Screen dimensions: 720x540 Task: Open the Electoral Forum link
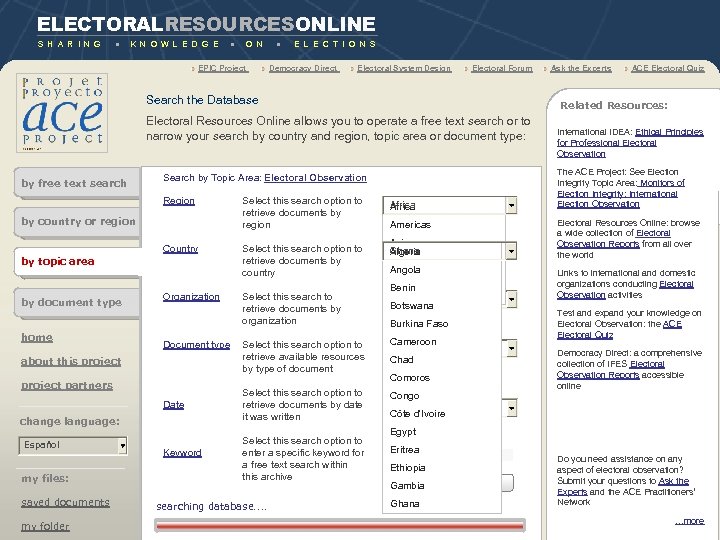[502, 68]
